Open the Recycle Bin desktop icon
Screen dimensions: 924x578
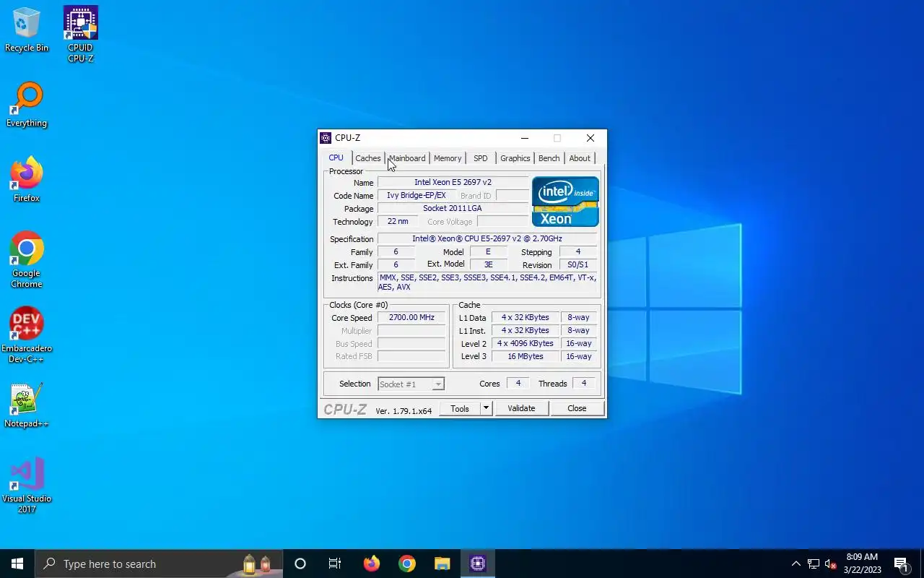click(27, 30)
